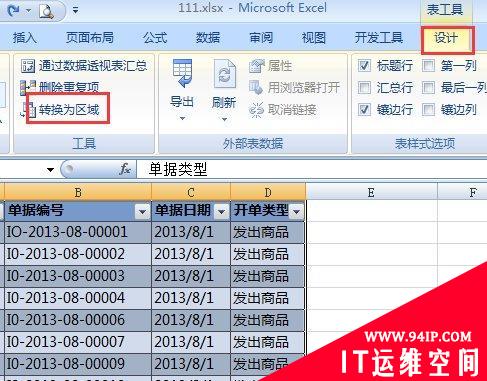487x381 pixels.
Task: Open the 单据日期 filter dropdown
Action: 222,211
